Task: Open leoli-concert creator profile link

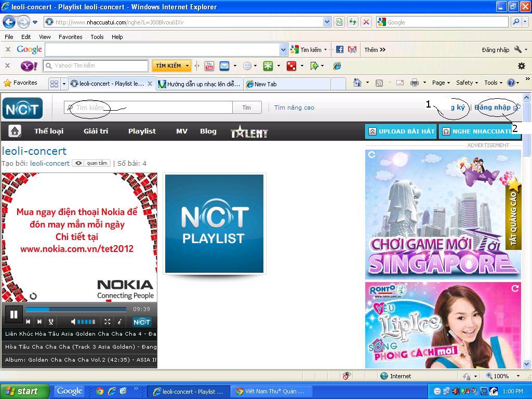Action: pyautogui.click(x=50, y=163)
